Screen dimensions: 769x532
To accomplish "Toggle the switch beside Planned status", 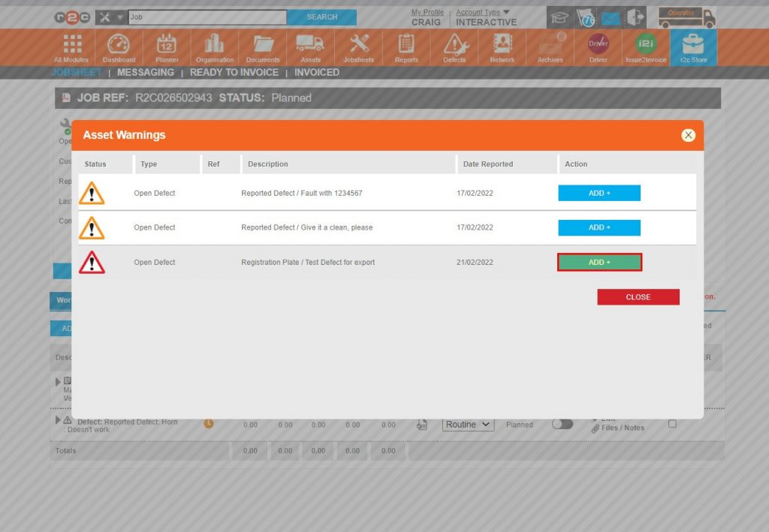I will [x=562, y=424].
